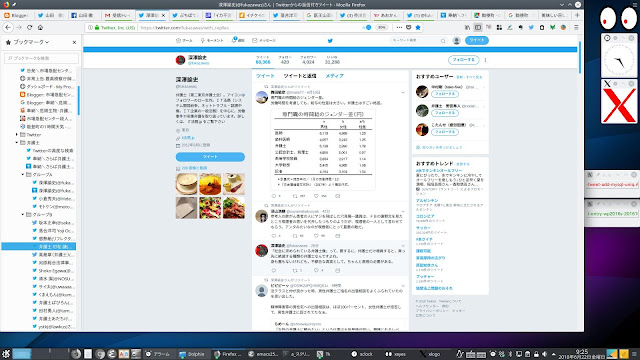This screenshot has height=360, width=640.
Task: Click the Twitter home bird logo
Action: pyautogui.click(x=330, y=40)
